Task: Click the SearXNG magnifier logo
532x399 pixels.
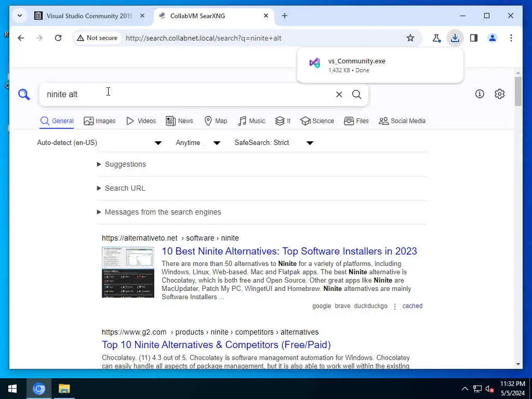Action: [24, 95]
